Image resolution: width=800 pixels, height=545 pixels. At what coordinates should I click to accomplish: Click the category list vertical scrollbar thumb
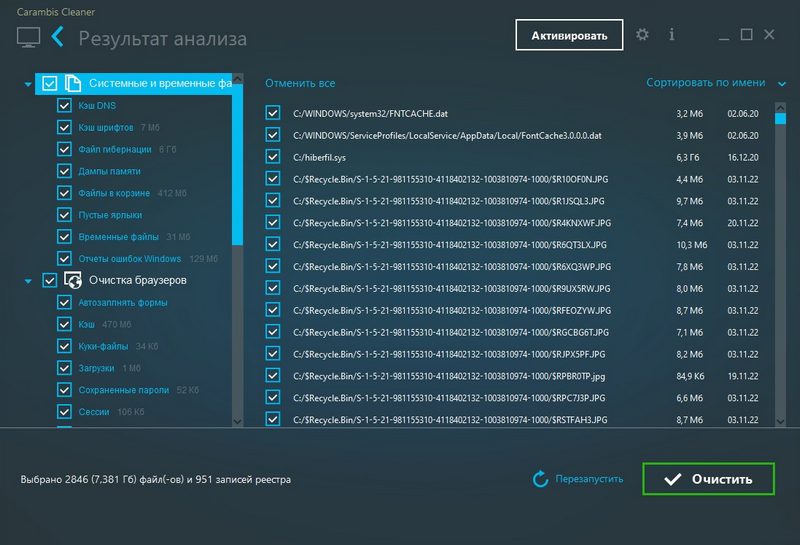coord(237,165)
